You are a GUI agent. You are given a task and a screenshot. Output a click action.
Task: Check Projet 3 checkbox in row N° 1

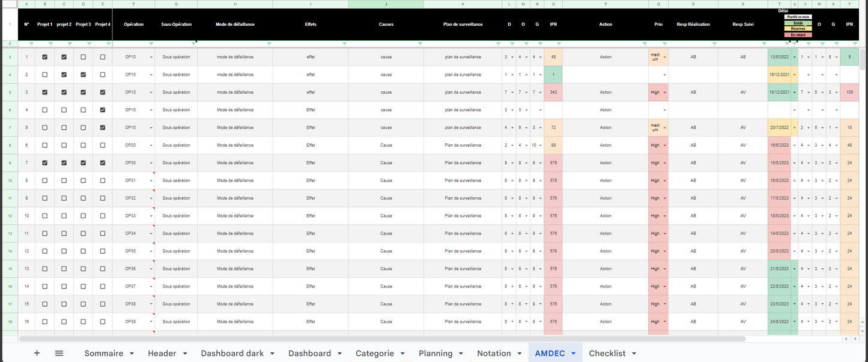[x=83, y=57]
